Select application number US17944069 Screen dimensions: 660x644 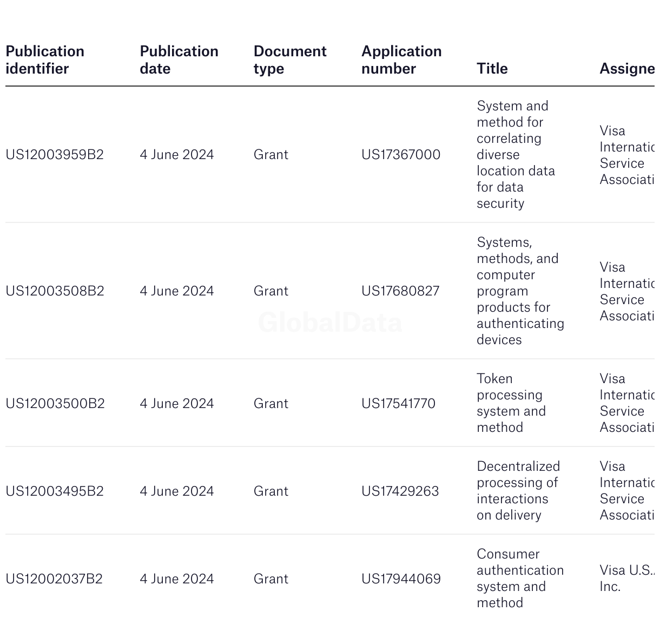click(x=401, y=579)
